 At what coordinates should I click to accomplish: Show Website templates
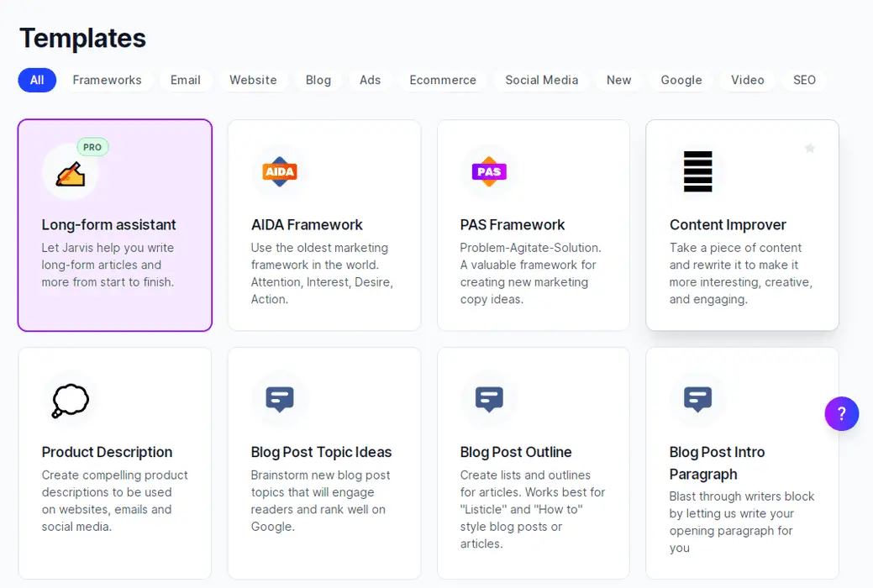coord(253,80)
